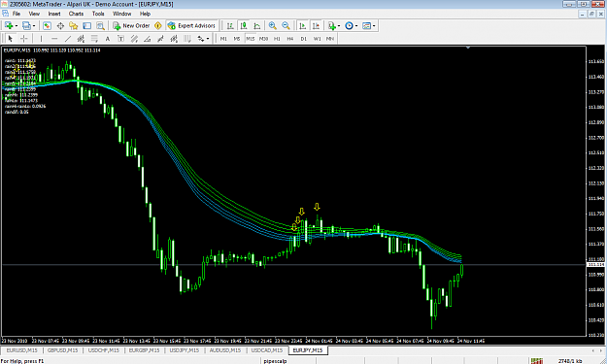This screenshot has width=607, height=364.
Task: Switch timeframe to M1
Action: coord(223,39)
